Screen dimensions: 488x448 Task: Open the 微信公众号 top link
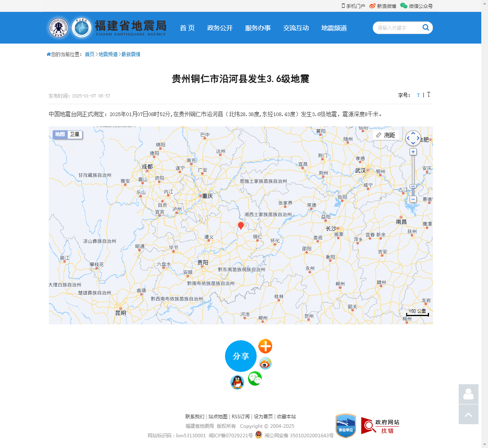click(x=416, y=6)
